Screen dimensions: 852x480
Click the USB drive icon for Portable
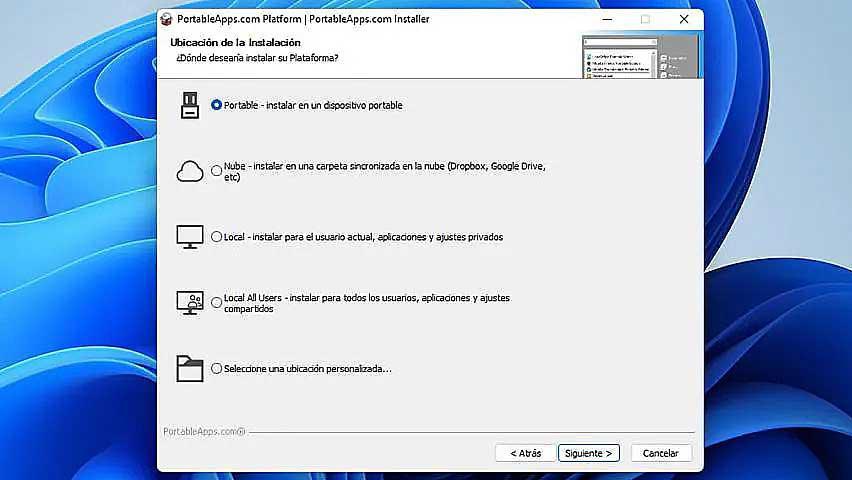click(x=190, y=105)
